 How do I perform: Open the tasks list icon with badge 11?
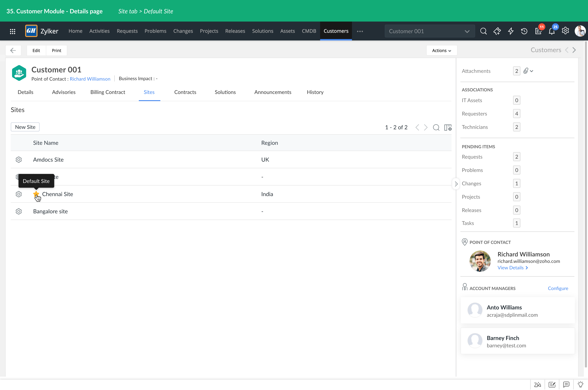pos(538,31)
